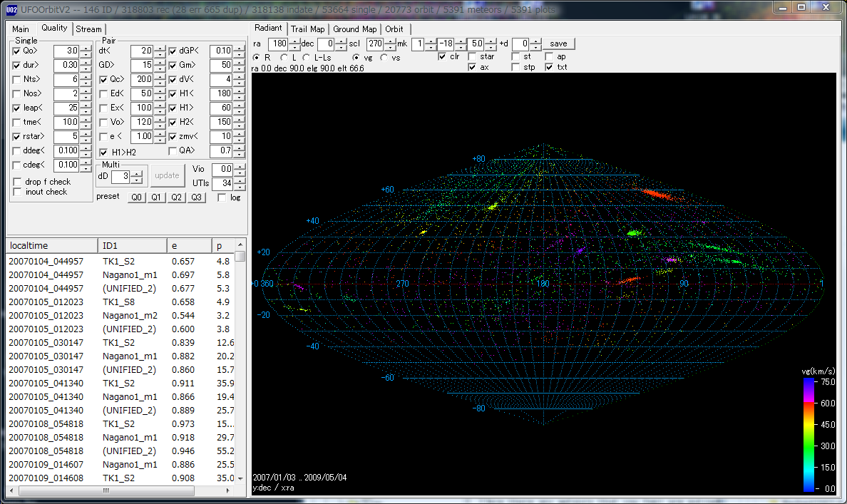This screenshot has height=504, width=847.
Task: Switch to the Main tab
Action: 21,29
